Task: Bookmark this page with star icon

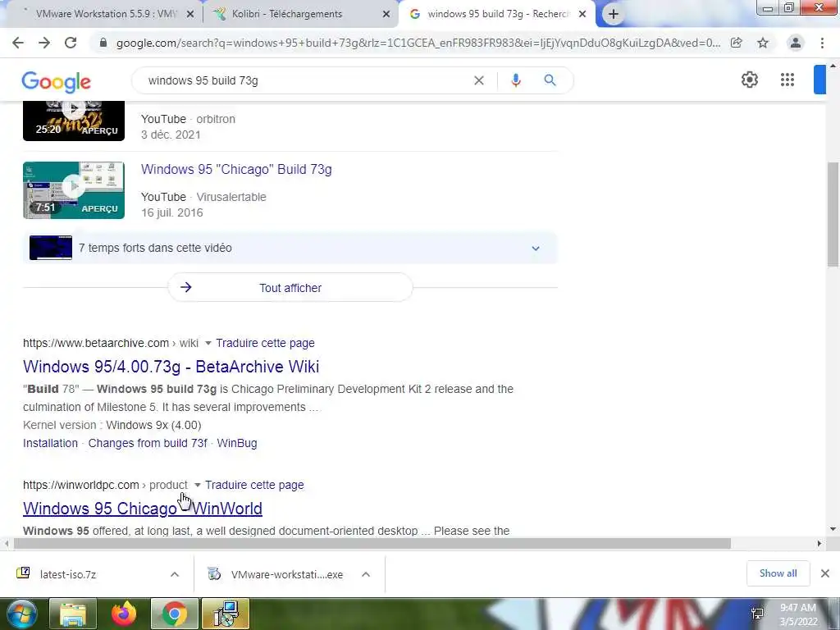Action: click(x=763, y=43)
